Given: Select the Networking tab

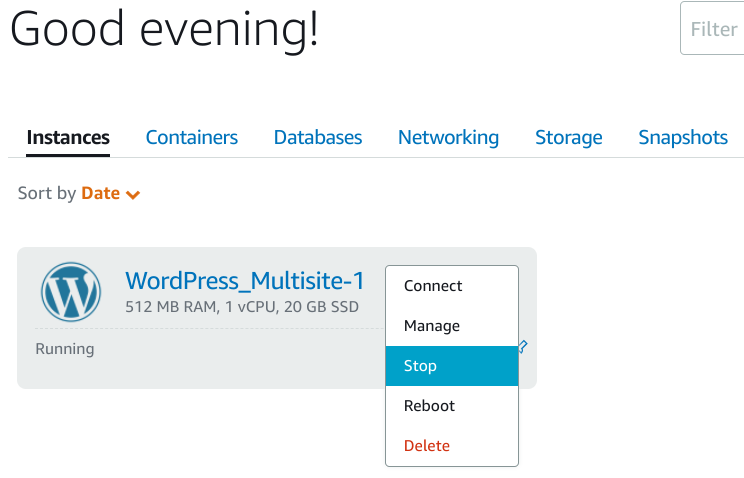Looking at the screenshot, I should (x=448, y=138).
